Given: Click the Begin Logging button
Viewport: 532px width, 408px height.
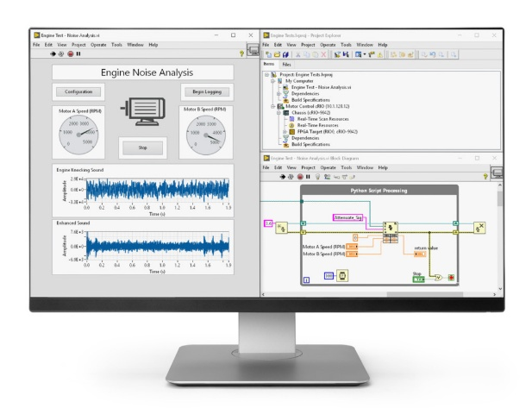Looking at the screenshot, I should pos(204,91).
